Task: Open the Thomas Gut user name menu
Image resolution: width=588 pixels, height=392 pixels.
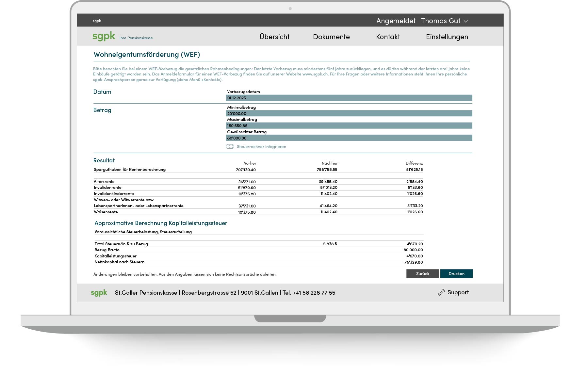Action: tap(440, 21)
